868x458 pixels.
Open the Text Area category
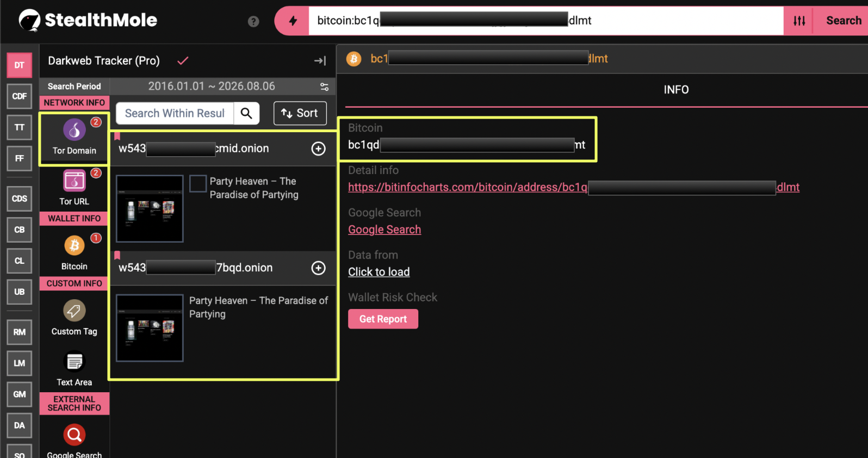coord(75,369)
